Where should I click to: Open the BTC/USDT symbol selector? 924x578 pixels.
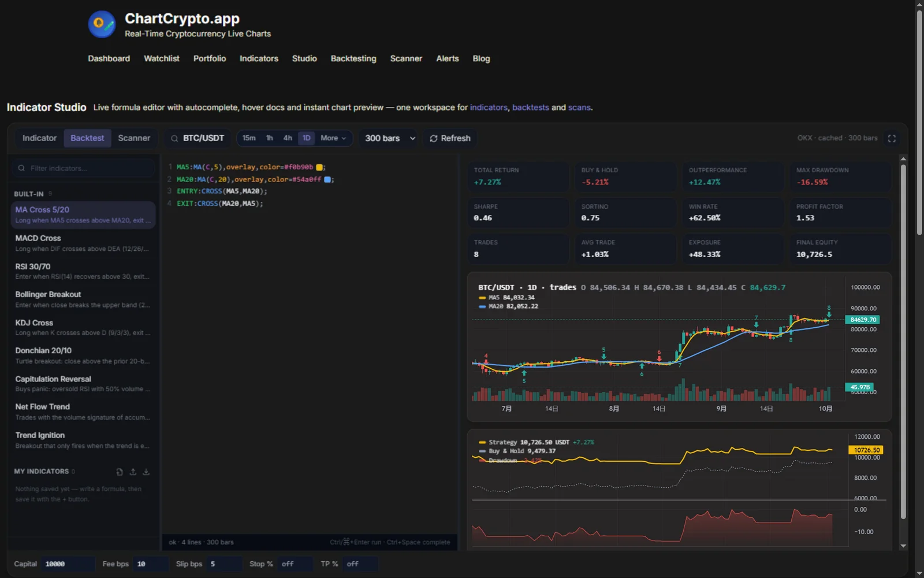(198, 138)
